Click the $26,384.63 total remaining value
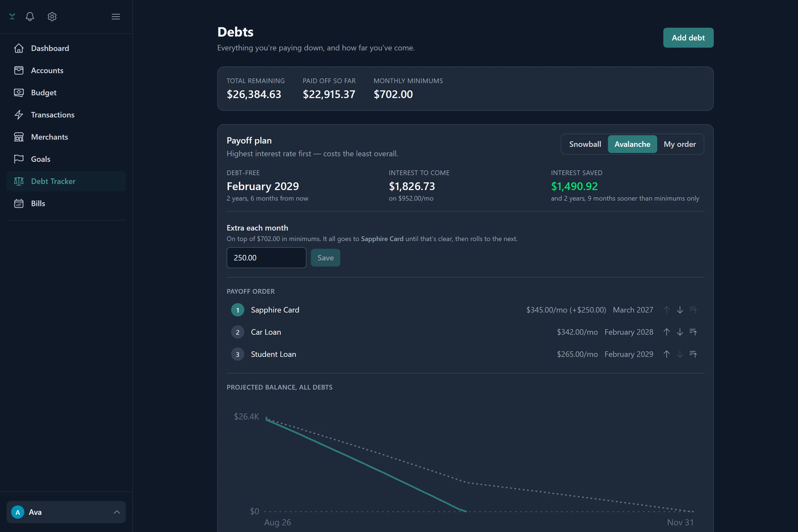Image resolution: width=798 pixels, height=532 pixels. 254,94
